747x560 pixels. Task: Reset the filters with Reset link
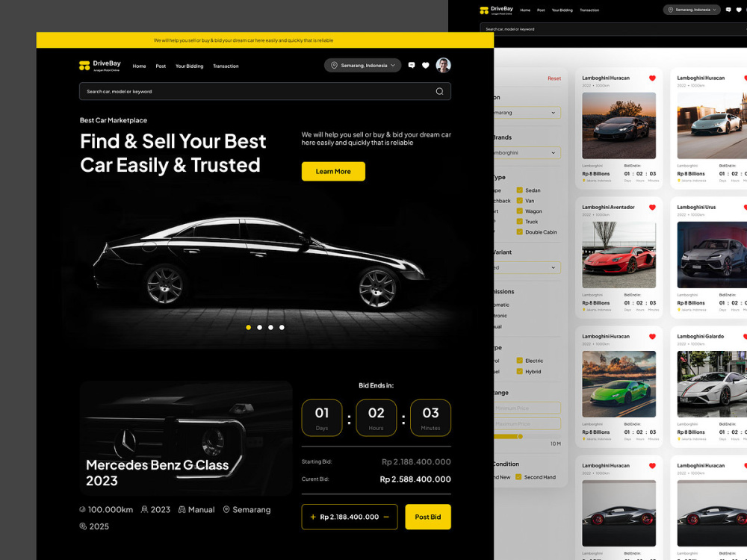(x=554, y=78)
